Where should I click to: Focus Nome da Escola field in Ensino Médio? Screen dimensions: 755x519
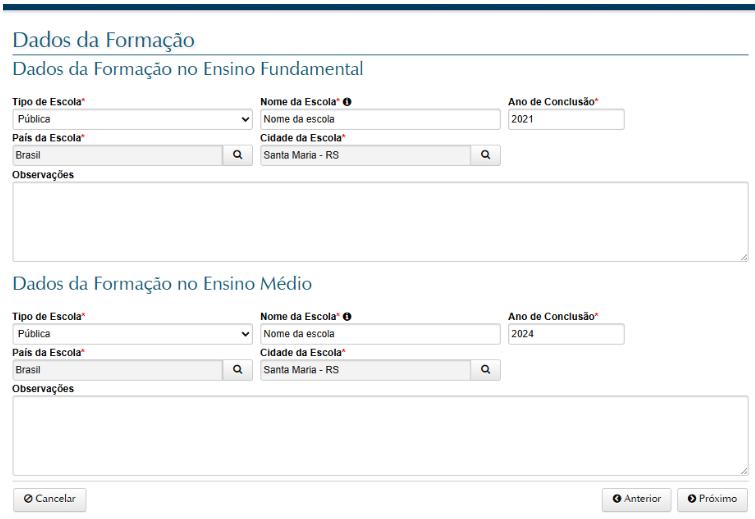tap(379, 333)
